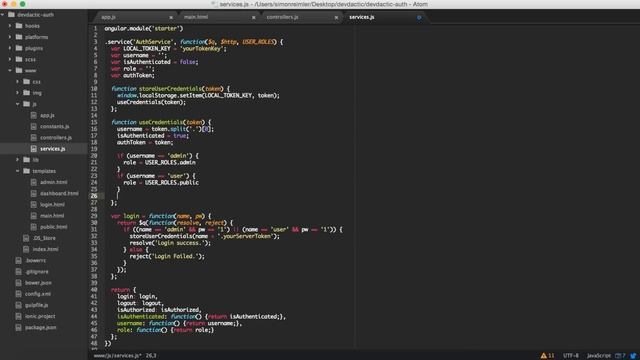Click the gulpfile.js file icon
640x360 pixels.
[18, 305]
